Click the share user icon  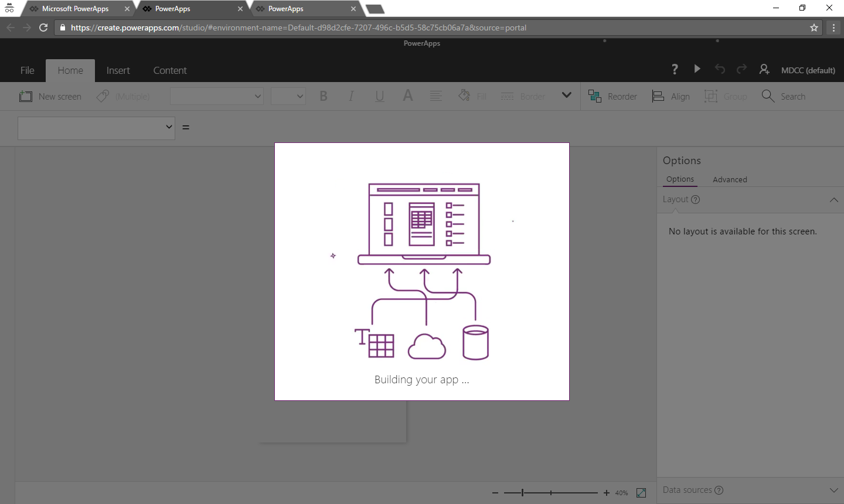pyautogui.click(x=764, y=69)
